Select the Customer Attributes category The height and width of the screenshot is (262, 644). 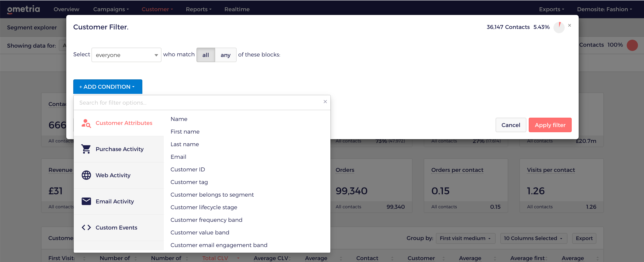(x=119, y=123)
